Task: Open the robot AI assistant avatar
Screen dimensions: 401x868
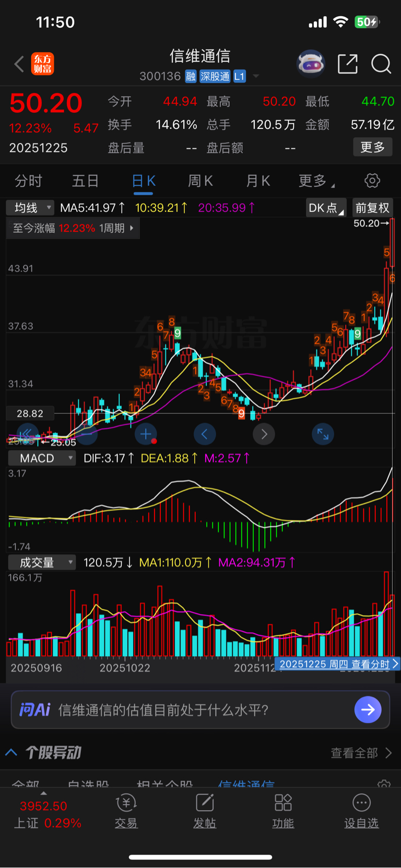Action: pyautogui.click(x=311, y=64)
